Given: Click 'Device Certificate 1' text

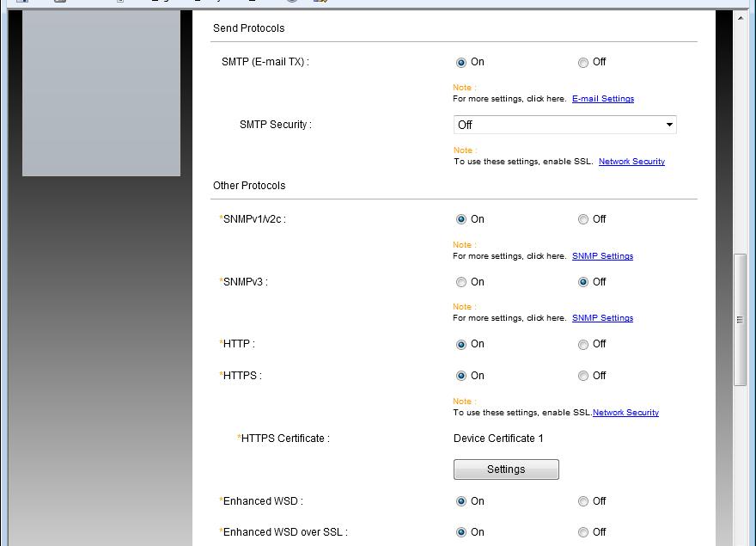Looking at the screenshot, I should [498, 439].
